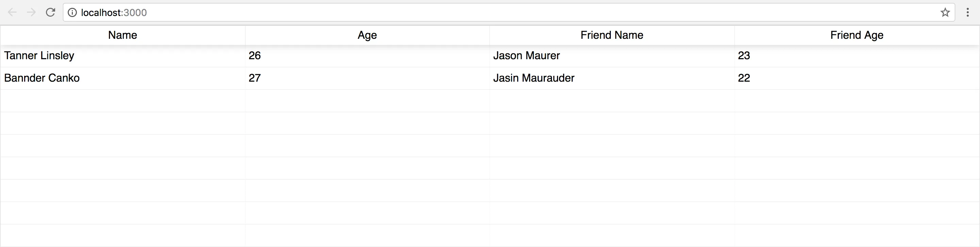Click age cell showing 26
Image resolution: width=980 pixels, height=247 pixels.
(255, 55)
